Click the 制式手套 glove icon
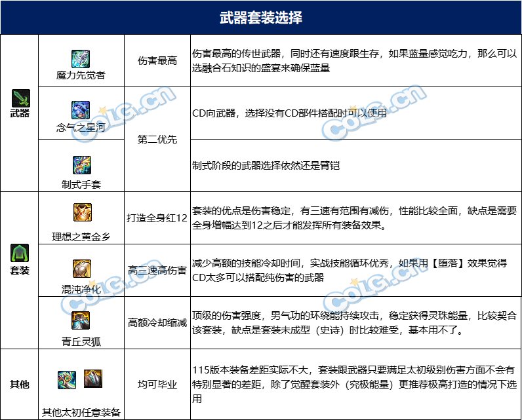The image size is (522, 420). [x=81, y=164]
